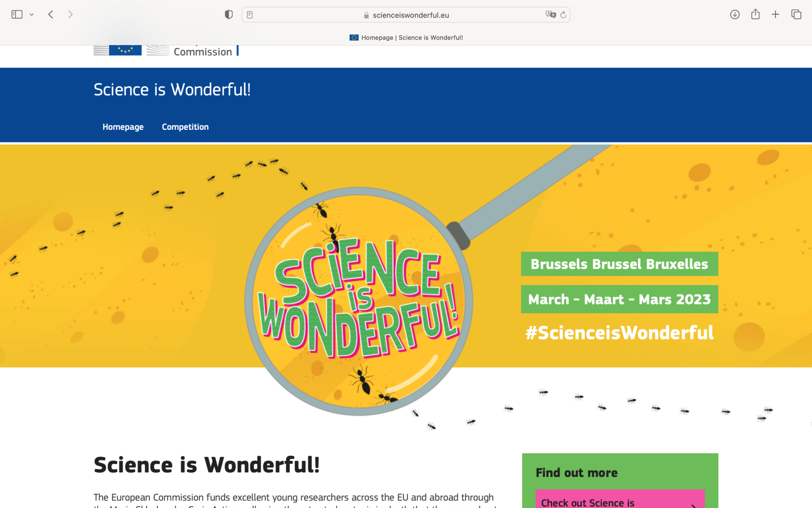This screenshot has height=508, width=812.
Task: Toggle the Safari sidebar
Action: pyautogui.click(x=17, y=14)
